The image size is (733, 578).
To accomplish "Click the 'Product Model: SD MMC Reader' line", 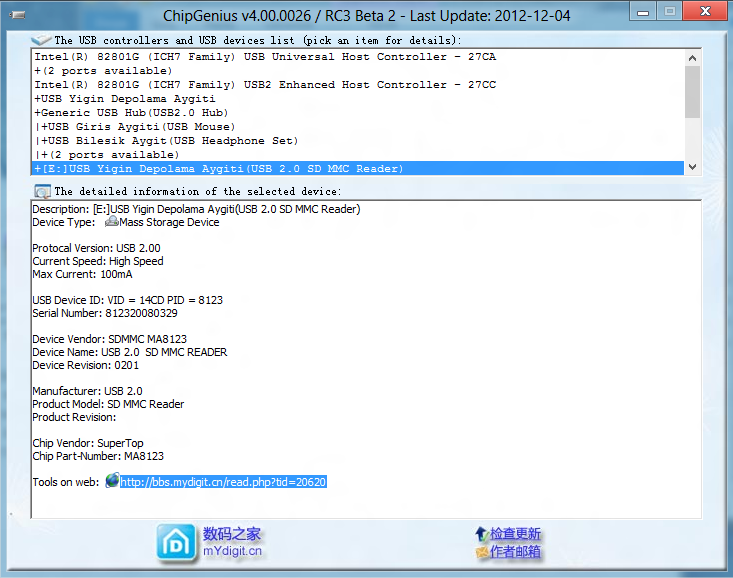I will click(108, 404).
